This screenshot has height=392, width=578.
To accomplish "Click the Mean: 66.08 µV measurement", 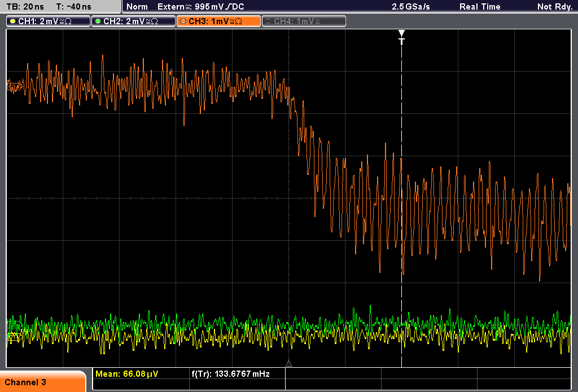I will point(127,374).
